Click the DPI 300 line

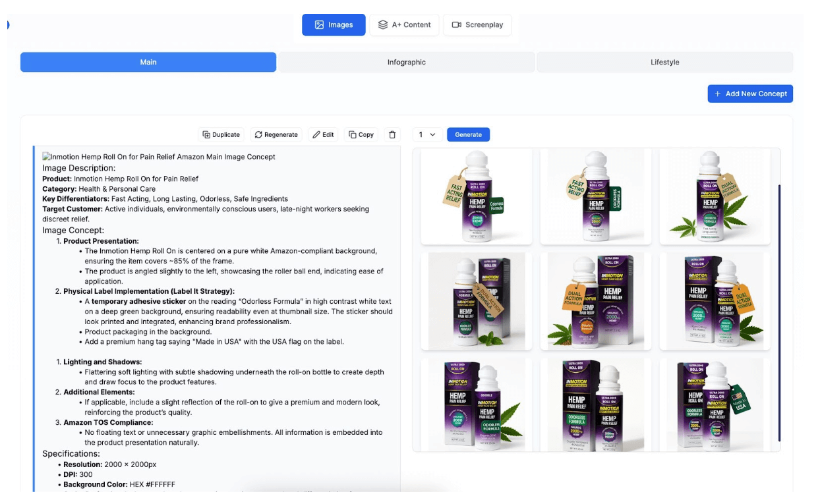78,474
